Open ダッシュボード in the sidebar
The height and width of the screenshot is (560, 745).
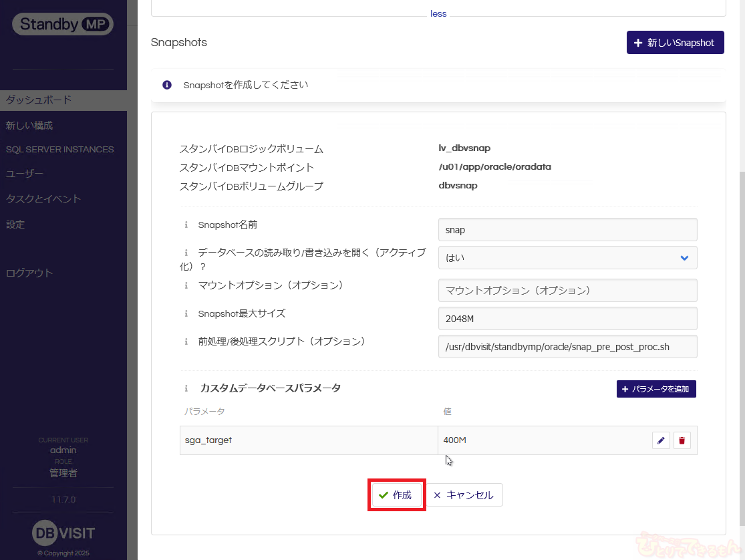(39, 100)
